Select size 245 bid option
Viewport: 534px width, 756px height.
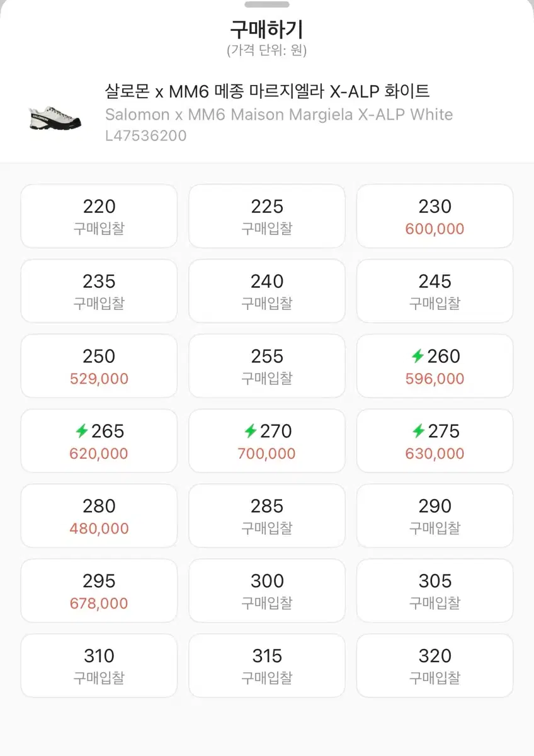coord(435,291)
